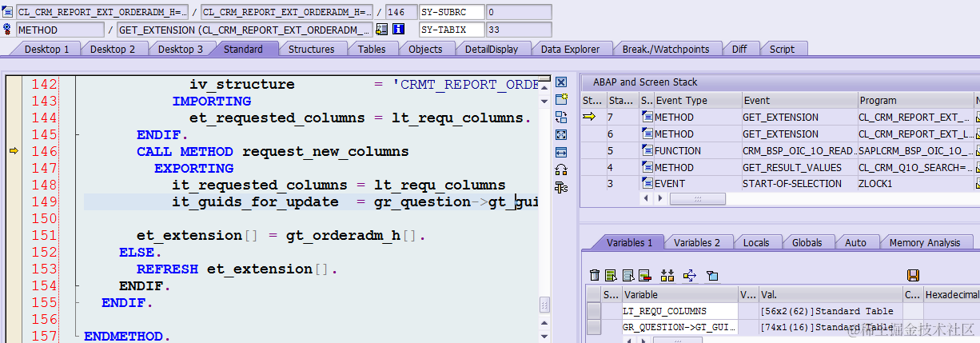Click the new tool icon beside editor
This screenshot has height=343, width=980.
561,99
